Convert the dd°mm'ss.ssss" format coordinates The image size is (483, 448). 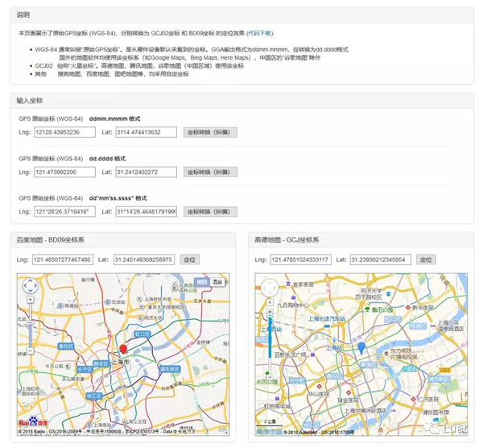210,212
